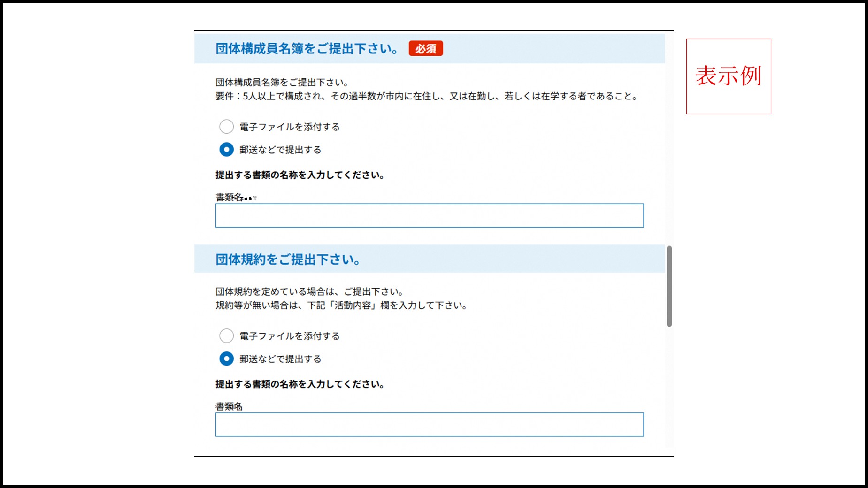Select 電子ファイルを添付する for the group rules
Screen dimensions: 868x488
pyautogui.click(x=227, y=336)
